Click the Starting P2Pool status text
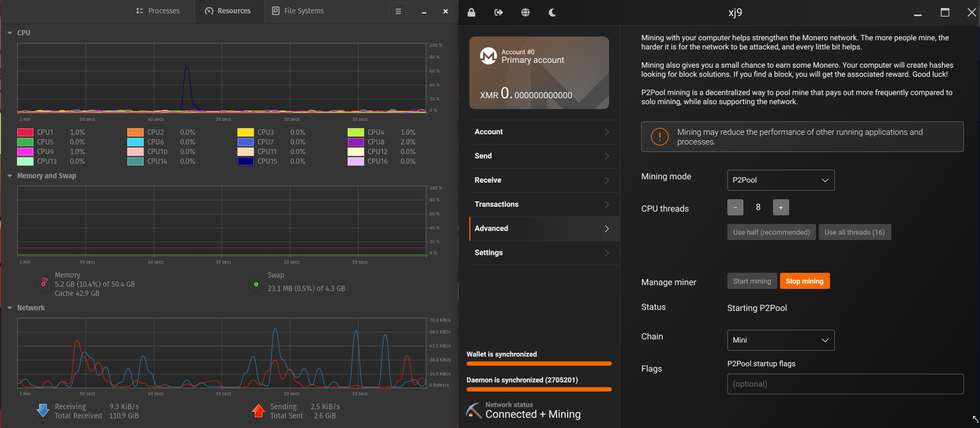 (757, 308)
